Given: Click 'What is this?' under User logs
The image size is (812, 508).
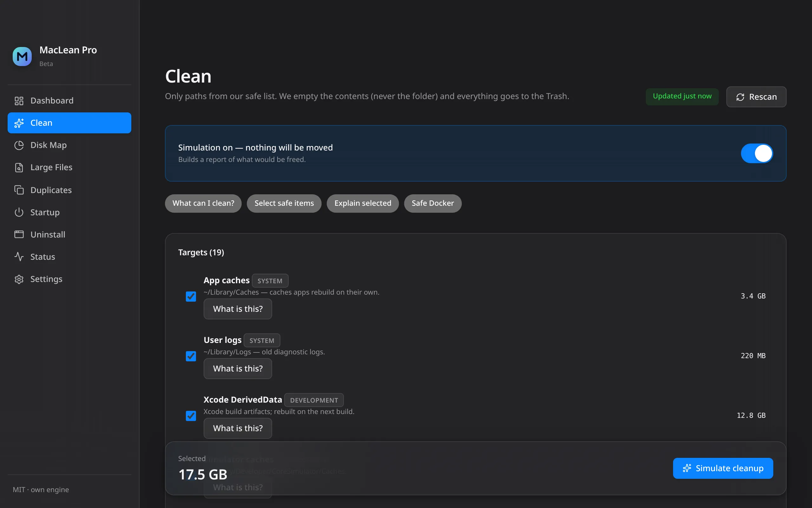Looking at the screenshot, I should tap(238, 369).
